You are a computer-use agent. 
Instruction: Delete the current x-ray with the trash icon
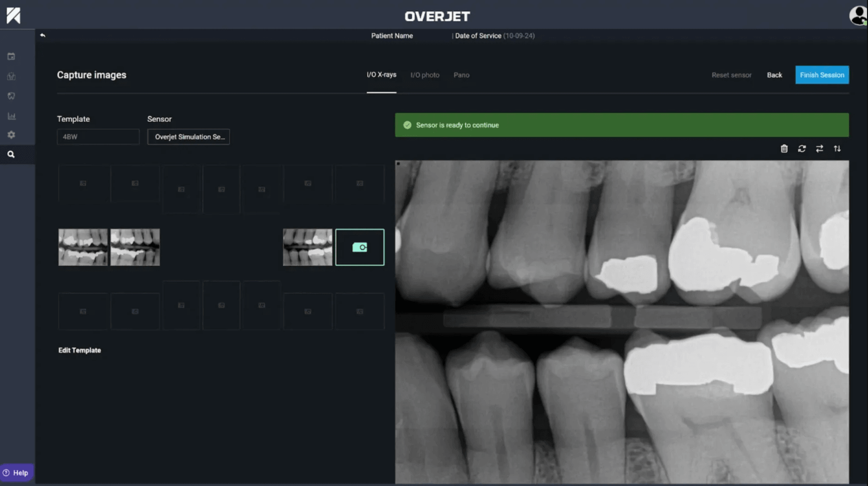pyautogui.click(x=784, y=149)
